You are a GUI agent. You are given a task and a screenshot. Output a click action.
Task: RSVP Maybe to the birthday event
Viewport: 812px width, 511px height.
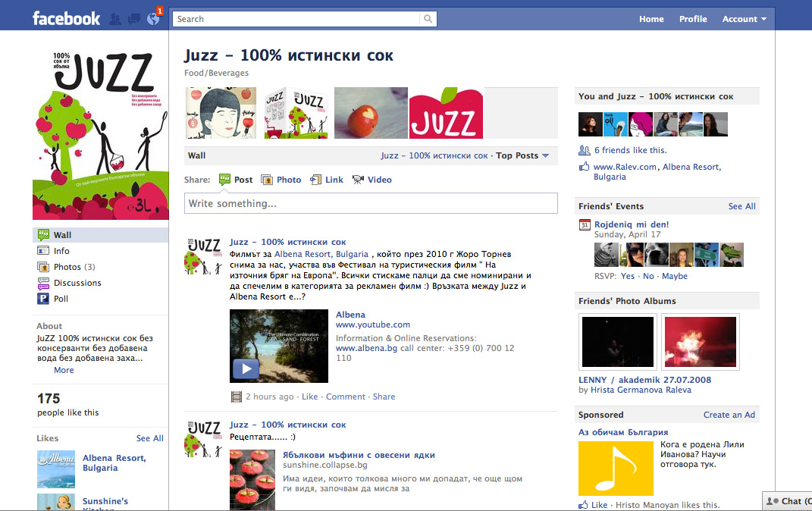coord(674,276)
